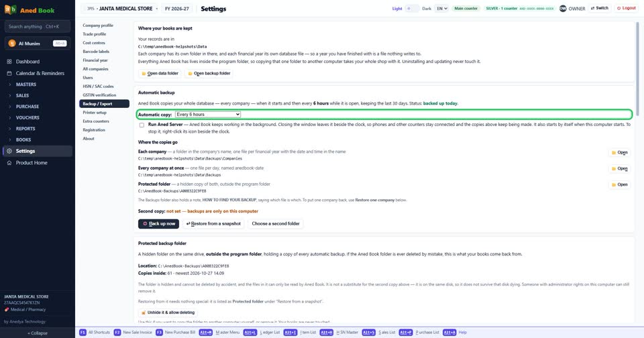The width and height of the screenshot is (644, 338).
Task: Click the Alt+P Purchase List key badge
Action: (x=405, y=332)
